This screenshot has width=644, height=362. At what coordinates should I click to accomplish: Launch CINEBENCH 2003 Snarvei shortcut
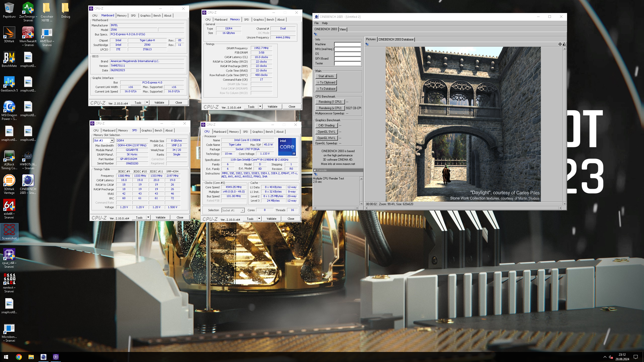pyautogui.click(x=28, y=184)
